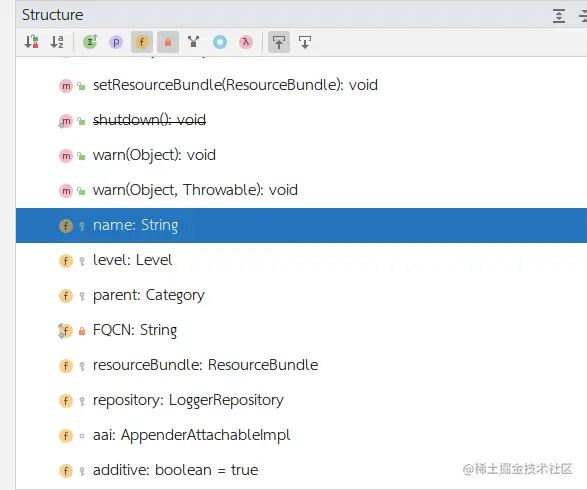Select FQCN: String static field

[x=301, y=330]
